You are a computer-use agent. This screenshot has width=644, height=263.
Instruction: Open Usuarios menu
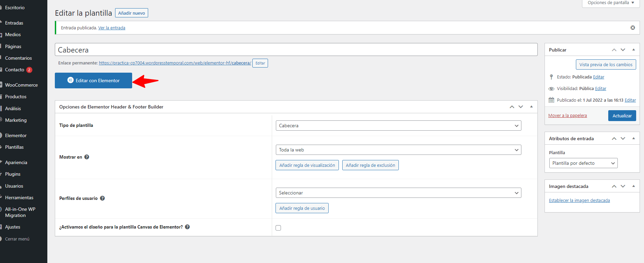tap(14, 186)
